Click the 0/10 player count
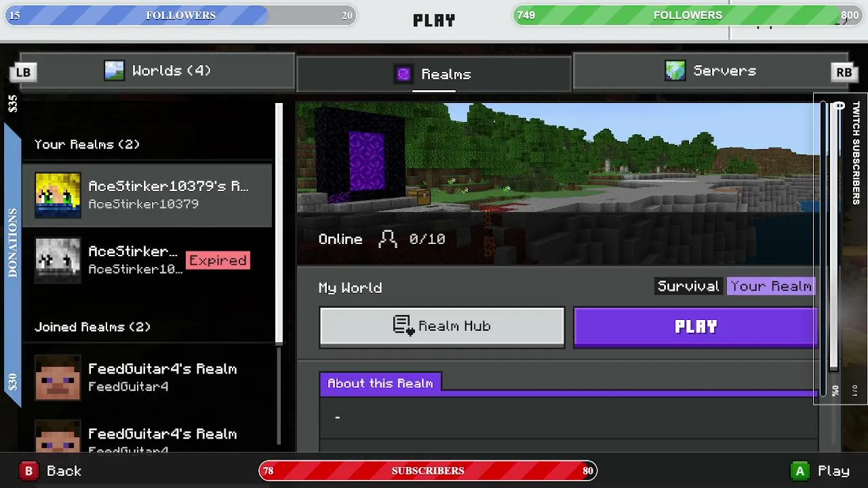This screenshot has width=868, height=488. [427, 239]
